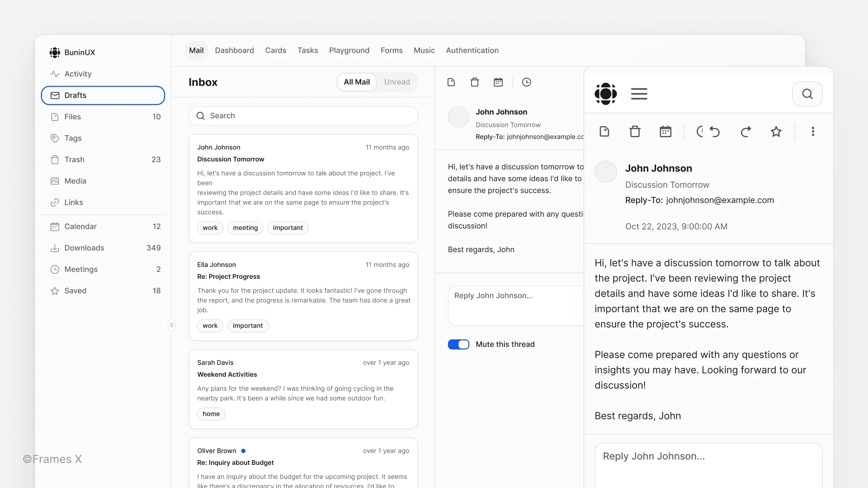Viewport: 868px width, 488px height.
Task: Select the Drafts item in the sidebar
Action: coord(103,95)
